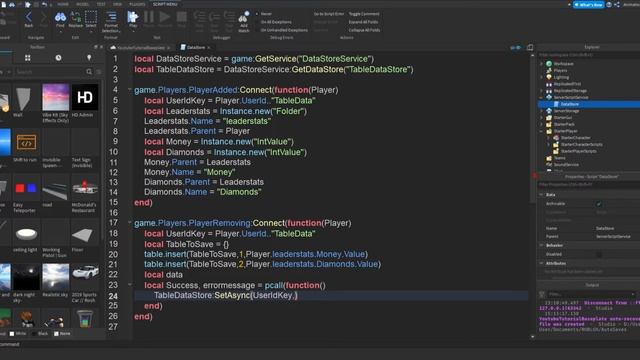Collapse the Attributes properties section
The height and width of the screenshot is (360, 640).
click(542, 263)
